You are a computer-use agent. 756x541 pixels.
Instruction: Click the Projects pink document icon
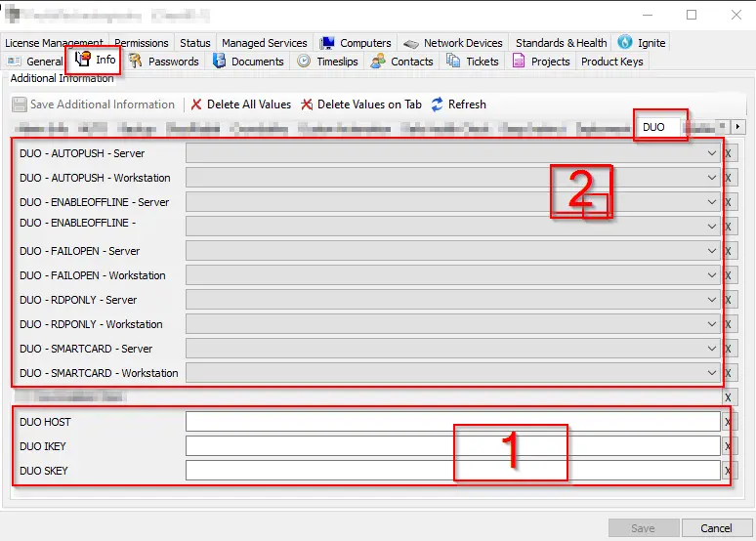click(519, 61)
